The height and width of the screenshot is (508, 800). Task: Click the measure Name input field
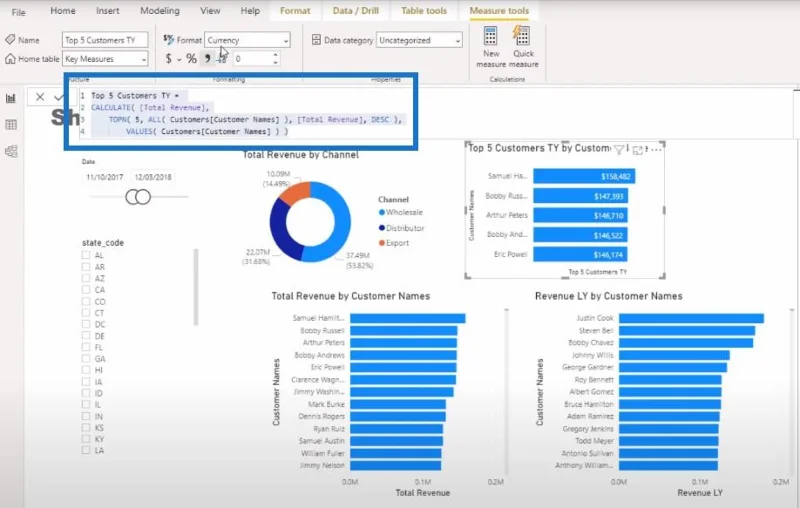pyautogui.click(x=105, y=40)
